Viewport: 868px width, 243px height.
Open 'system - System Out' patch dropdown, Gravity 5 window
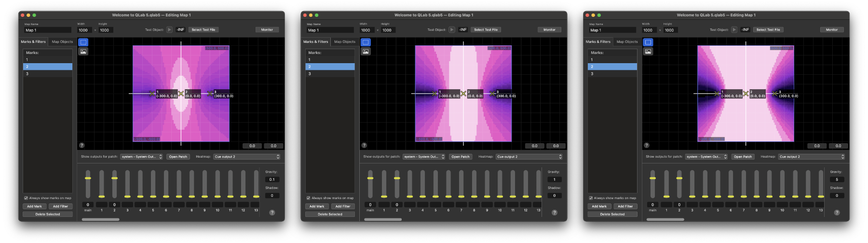tap(706, 157)
